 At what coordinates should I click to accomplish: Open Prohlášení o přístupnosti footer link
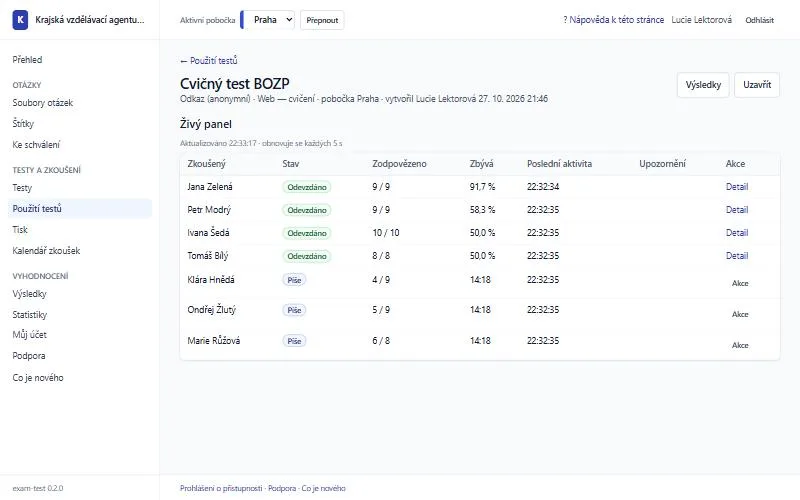tap(221, 488)
